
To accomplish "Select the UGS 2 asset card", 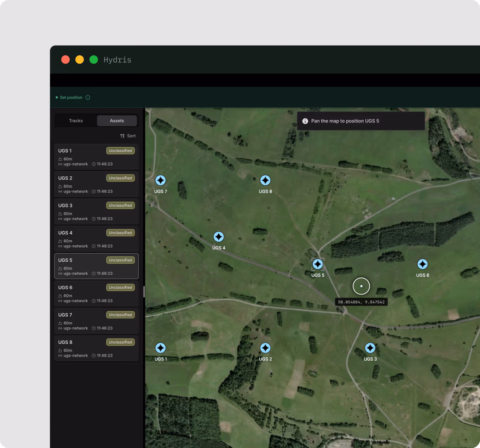I will tap(97, 184).
